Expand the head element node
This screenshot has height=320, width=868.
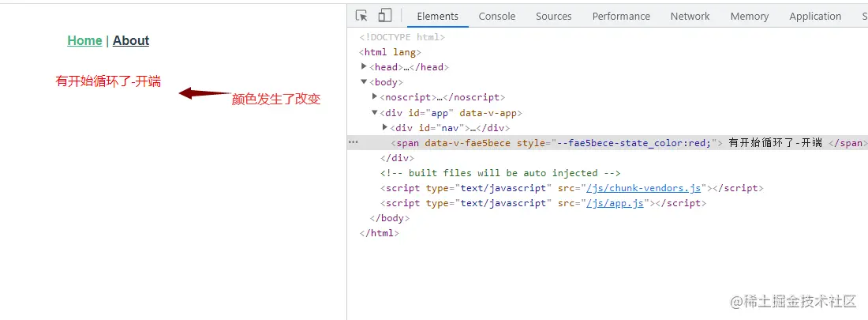[364, 67]
